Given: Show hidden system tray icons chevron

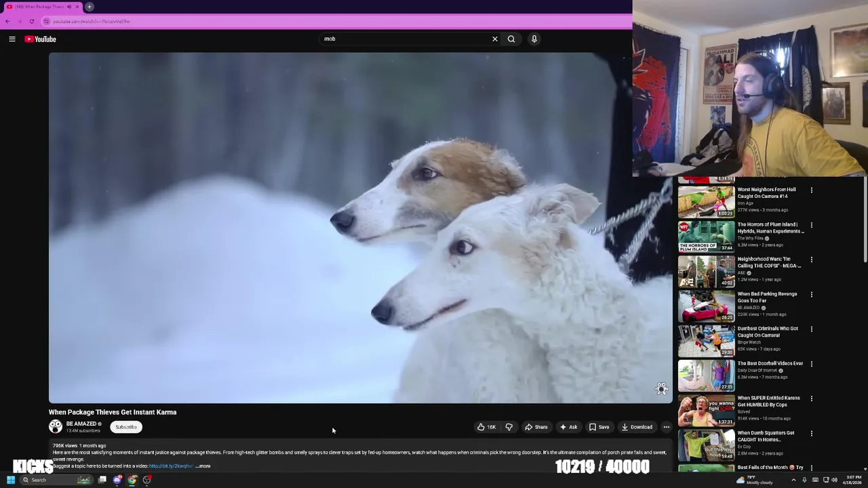Looking at the screenshot, I should tap(793, 480).
